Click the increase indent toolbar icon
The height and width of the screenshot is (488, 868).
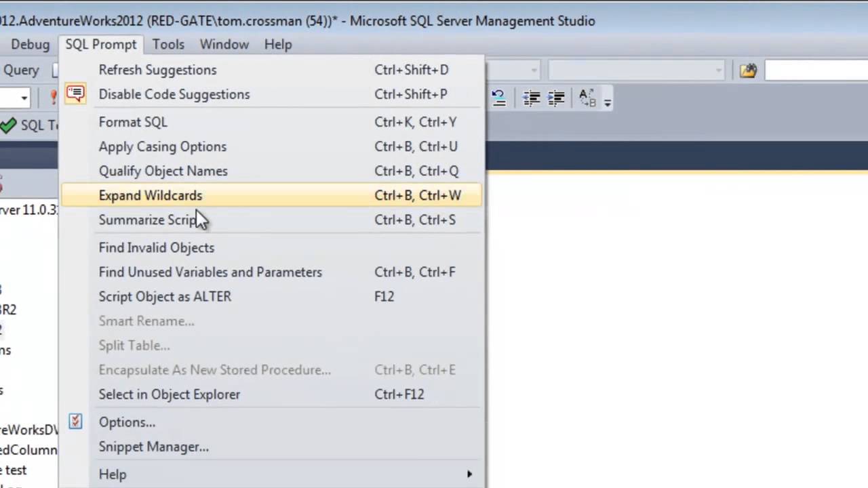556,98
